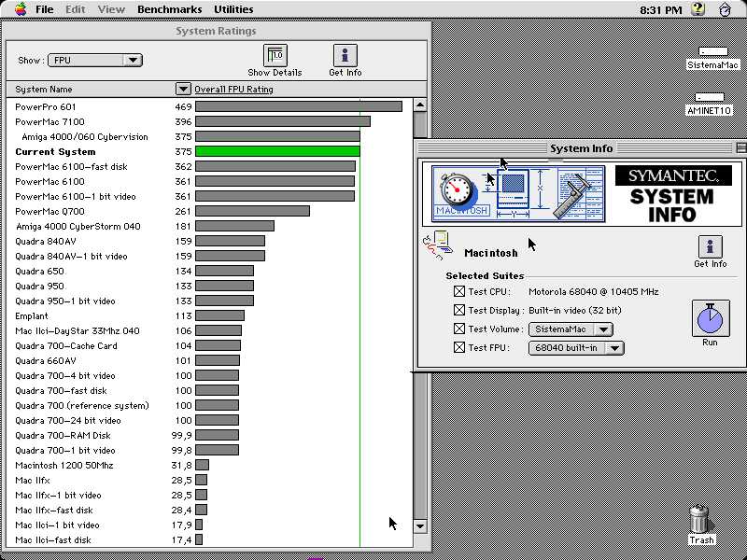Click the Help menu question mark icon

(698, 9)
